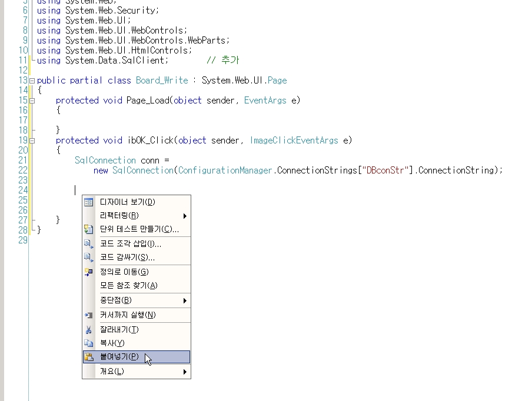Click the 정의로 이동 icon

tap(88, 272)
